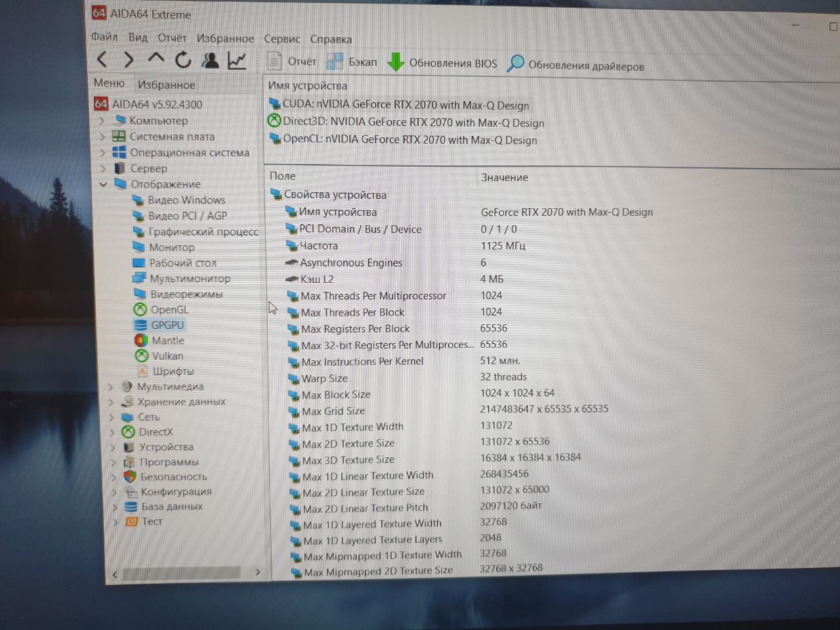Select Рабочий стол tree item

175,263
